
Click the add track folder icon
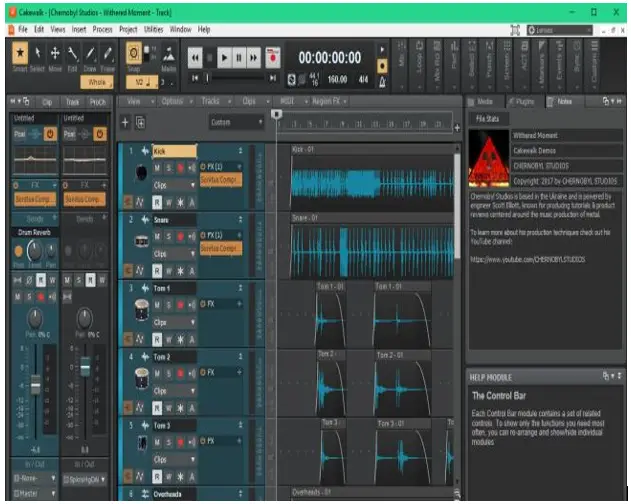click(140, 122)
